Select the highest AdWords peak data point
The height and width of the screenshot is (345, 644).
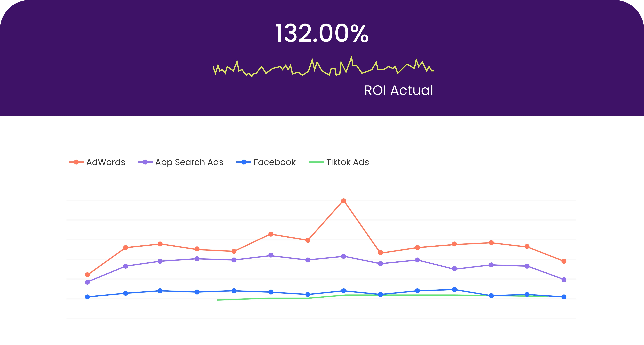tap(344, 201)
